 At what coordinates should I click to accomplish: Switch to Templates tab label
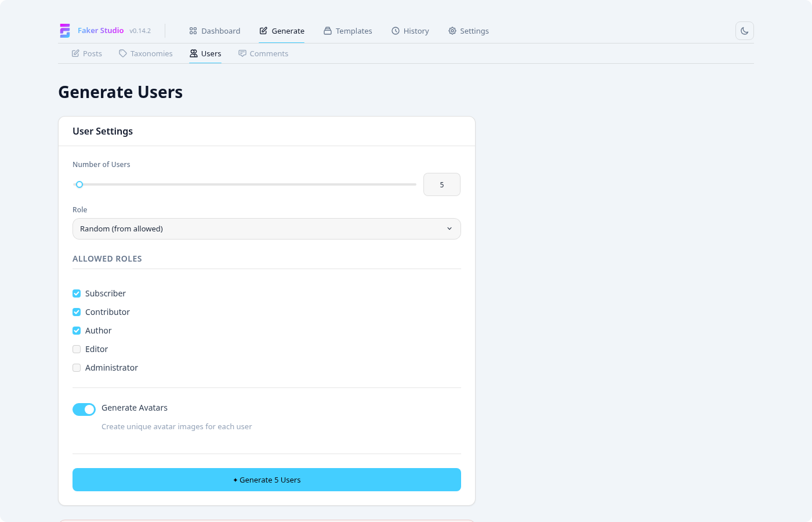point(354,31)
